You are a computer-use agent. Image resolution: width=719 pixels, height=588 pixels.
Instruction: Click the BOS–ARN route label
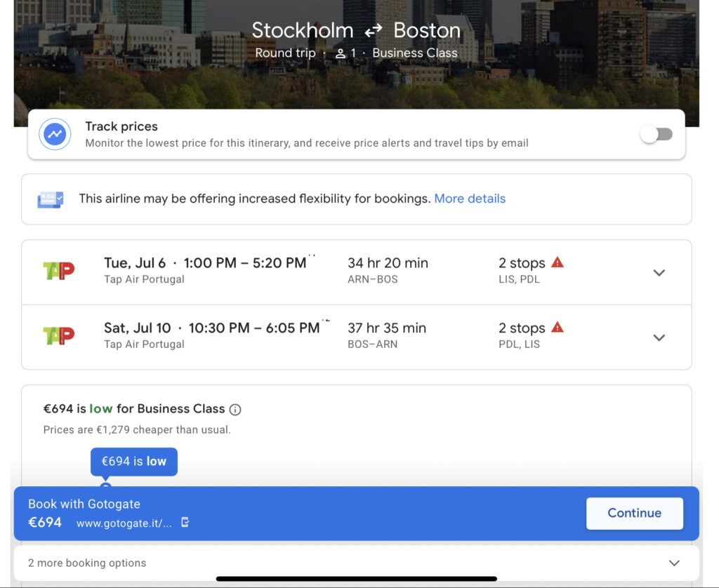(x=372, y=345)
